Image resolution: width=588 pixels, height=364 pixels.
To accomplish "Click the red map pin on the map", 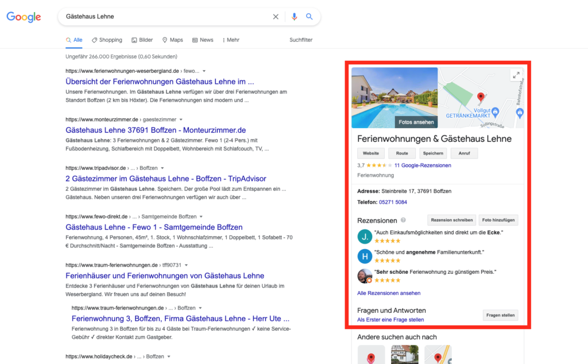I will click(x=481, y=97).
